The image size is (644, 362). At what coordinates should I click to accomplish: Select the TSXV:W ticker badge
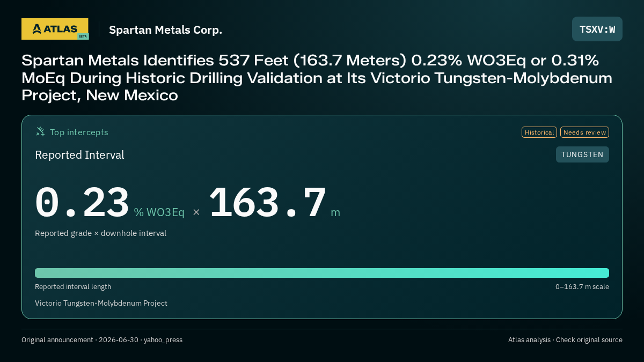coord(597,29)
